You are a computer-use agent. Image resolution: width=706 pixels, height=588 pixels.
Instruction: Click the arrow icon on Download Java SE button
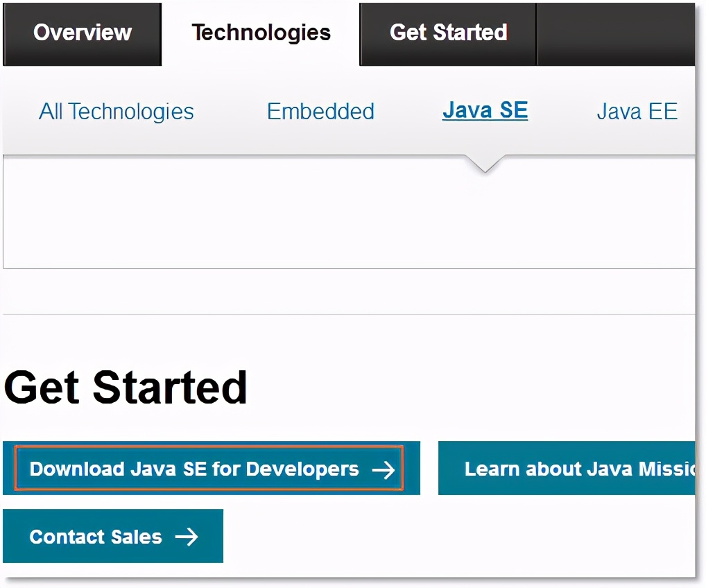pos(383,469)
